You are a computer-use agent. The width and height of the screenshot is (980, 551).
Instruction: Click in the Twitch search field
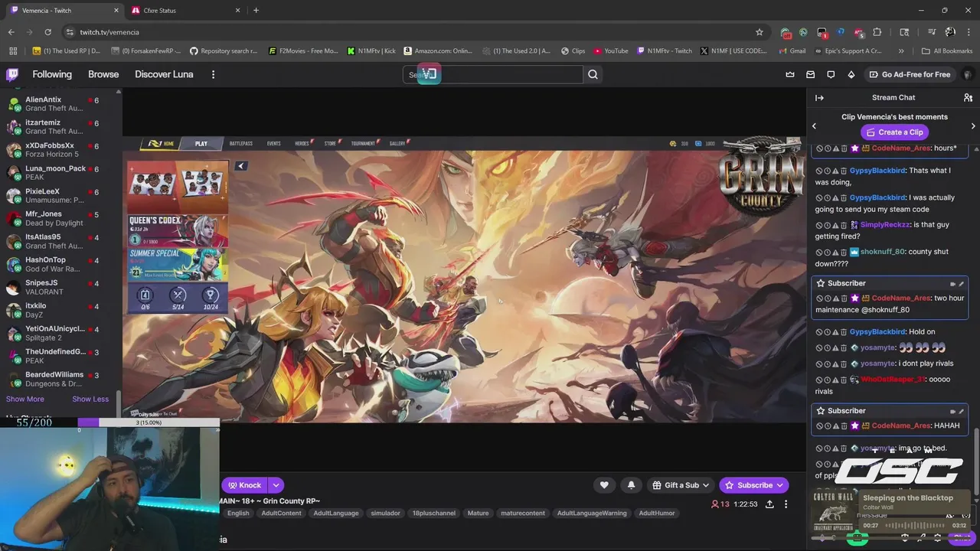[493, 74]
